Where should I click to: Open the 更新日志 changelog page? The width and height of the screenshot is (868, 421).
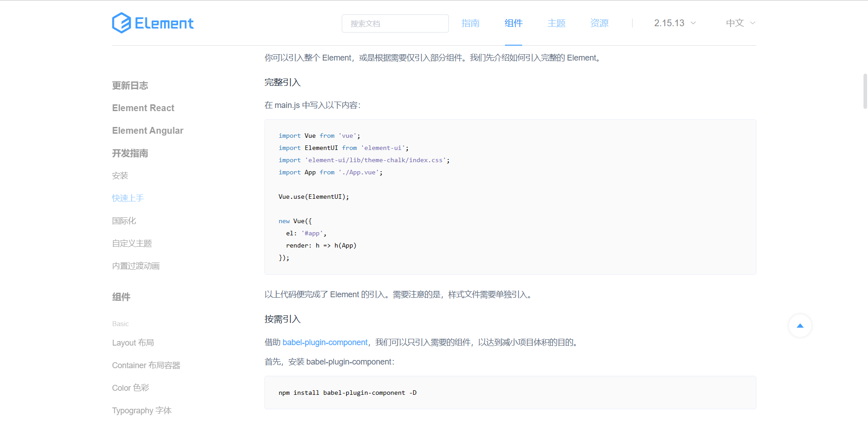tap(130, 85)
